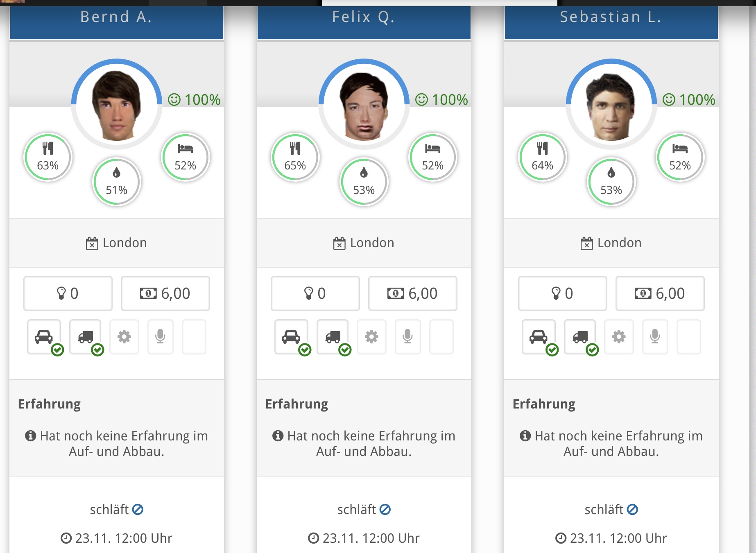
Task: Open Felix Q.'s avatar portrait
Action: (364, 106)
